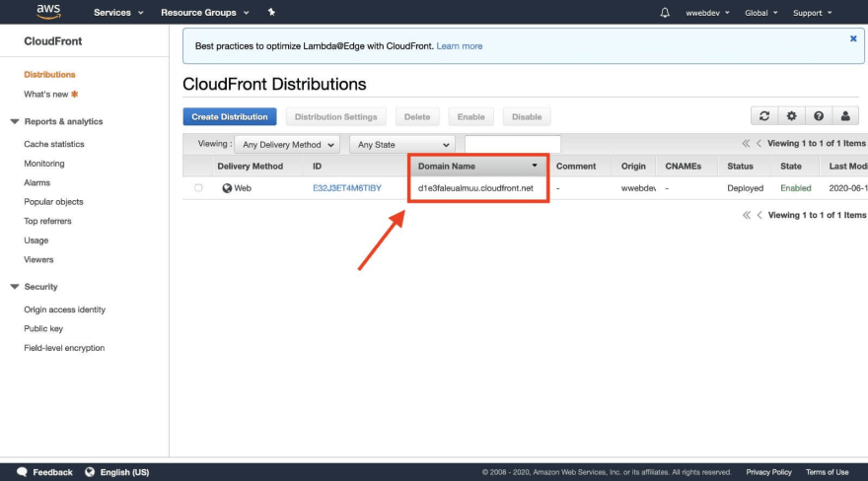
Task: Open the Services dropdown menu
Action: (118, 12)
